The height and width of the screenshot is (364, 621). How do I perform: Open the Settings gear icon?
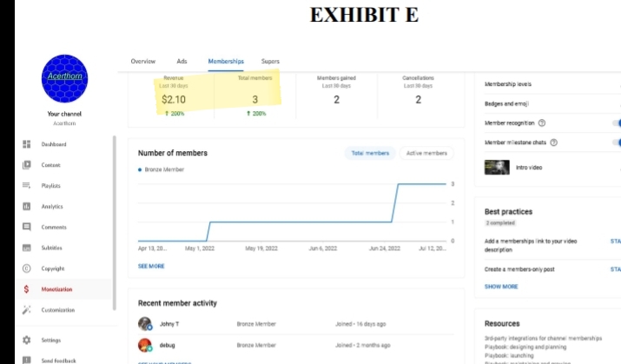[27, 340]
